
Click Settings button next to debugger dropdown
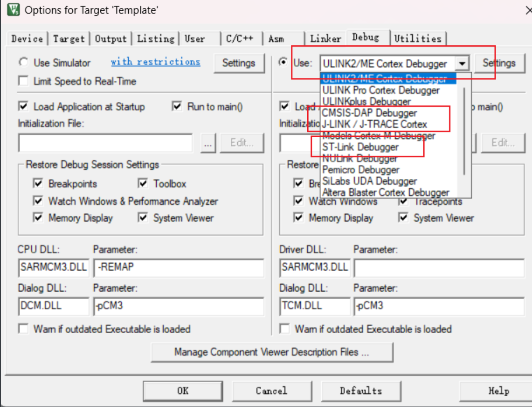coord(499,63)
